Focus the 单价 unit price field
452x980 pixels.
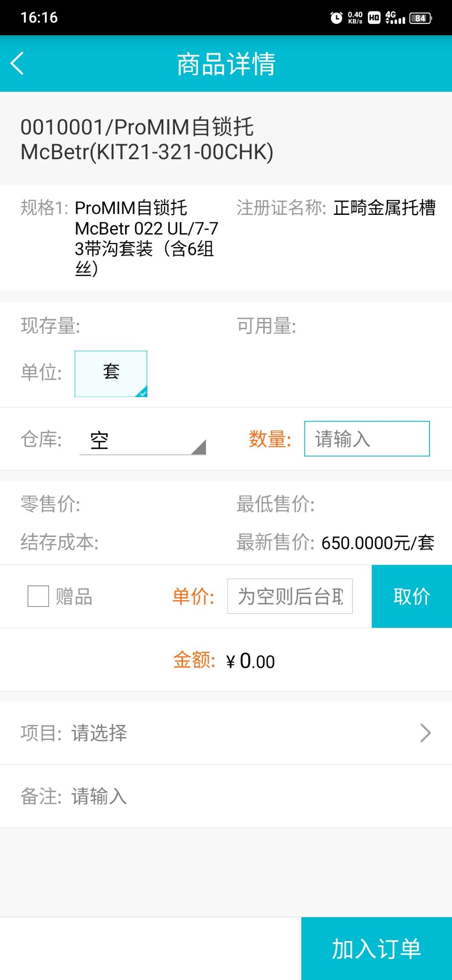(290, 596)
